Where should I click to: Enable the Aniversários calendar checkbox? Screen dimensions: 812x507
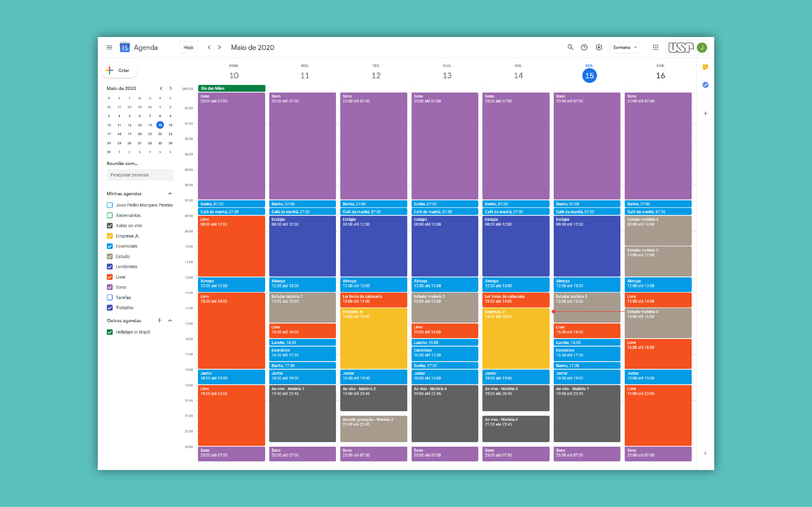(110, 215)
